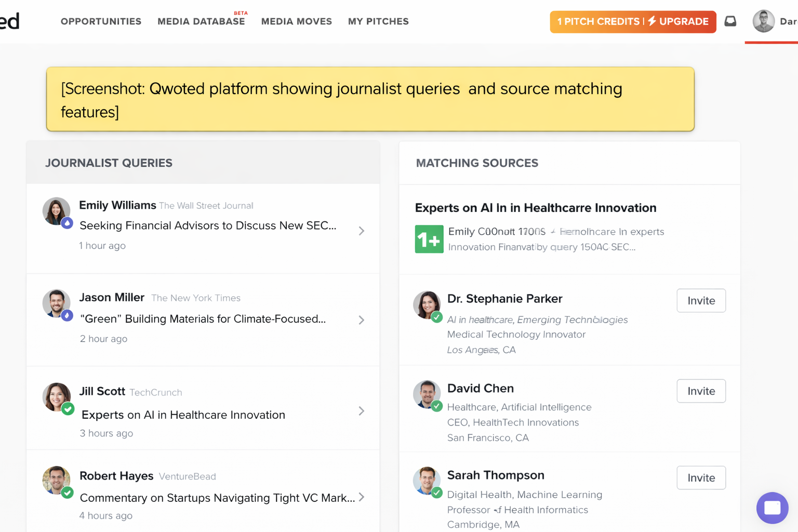Click the green verified badge on Jill Scott

(x=68, y=409)
